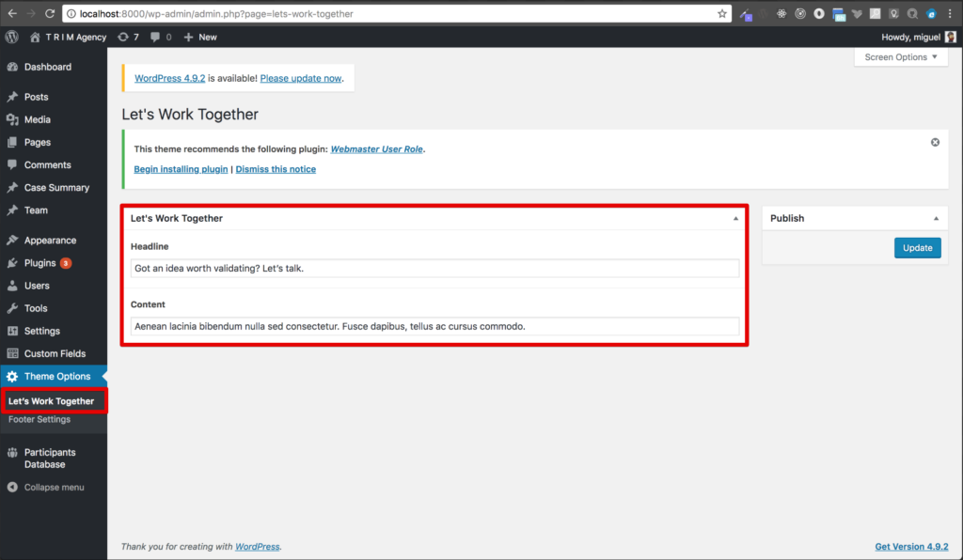Follow the WordPress 4.9.2 link
963x560 pixels.
coord(169,79)
